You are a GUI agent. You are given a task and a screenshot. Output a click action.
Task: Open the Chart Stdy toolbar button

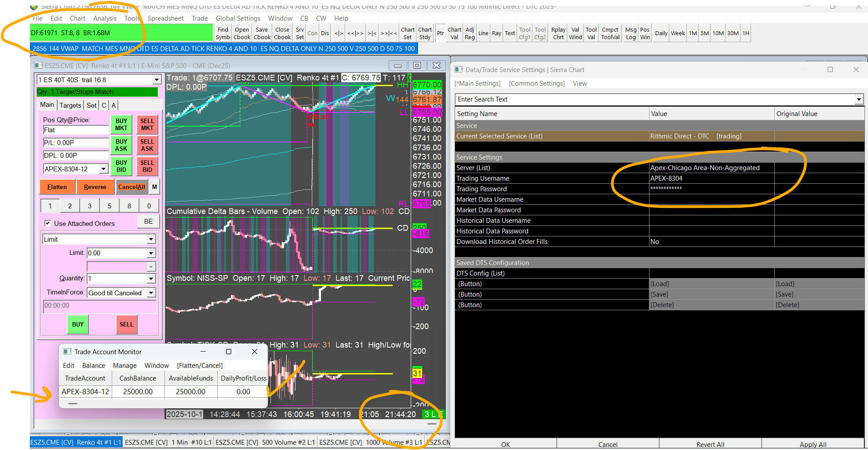425,33
